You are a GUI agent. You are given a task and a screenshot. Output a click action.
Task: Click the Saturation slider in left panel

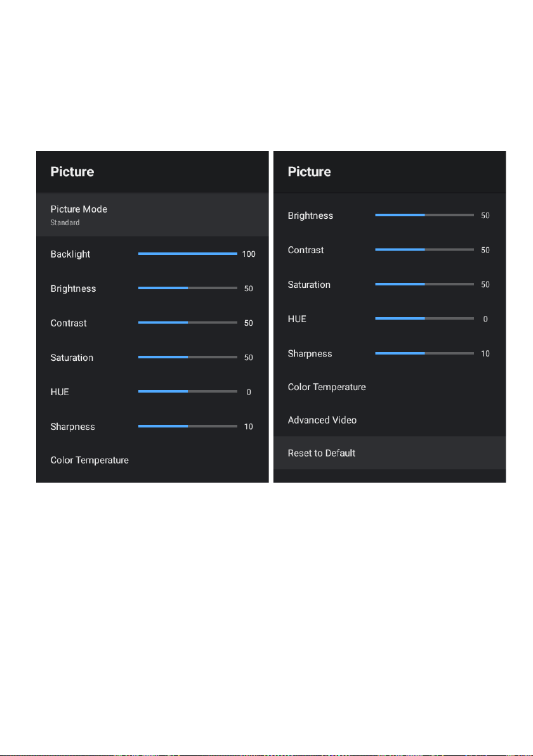click(x=188, y=357)
